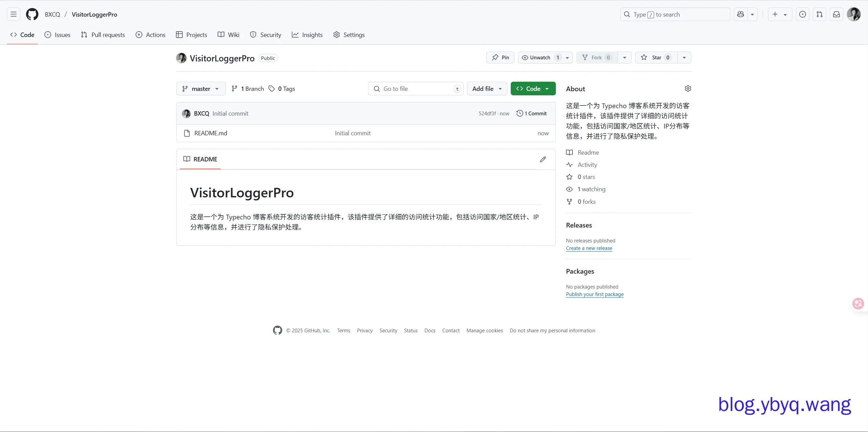Open the BXCQ owner link in breadcrumb
The image size is (868, 432).
pos(53,14)
